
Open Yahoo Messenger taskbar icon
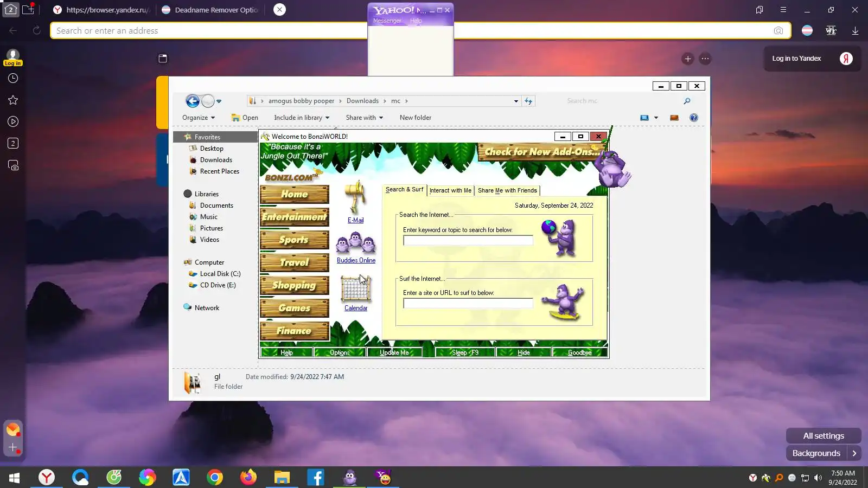[384, 477]
